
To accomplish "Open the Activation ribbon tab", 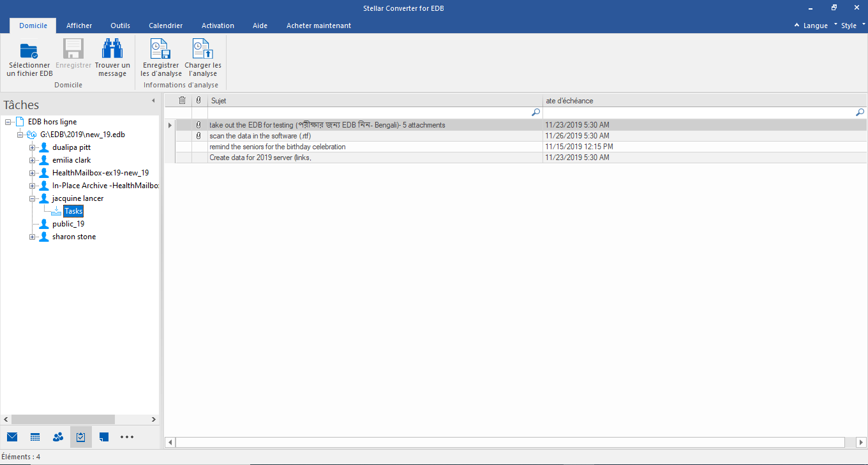I will 218,26.
